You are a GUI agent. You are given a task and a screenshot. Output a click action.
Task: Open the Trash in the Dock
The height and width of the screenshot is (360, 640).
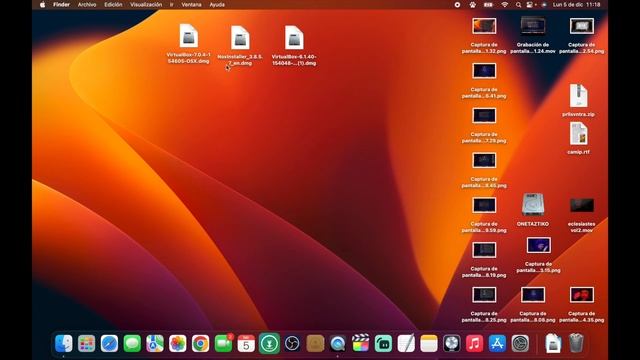(576, 343)
